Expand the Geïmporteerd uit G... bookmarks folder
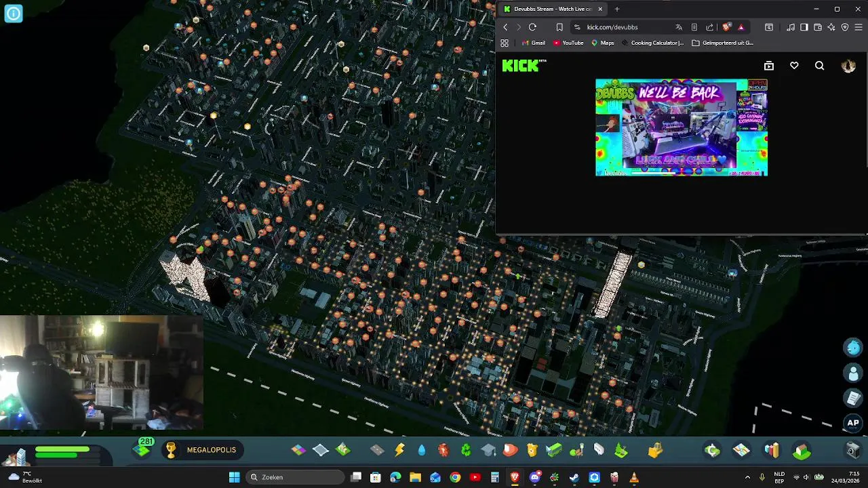868x488 pixels. pyautogui.click(x=722, y=43)
